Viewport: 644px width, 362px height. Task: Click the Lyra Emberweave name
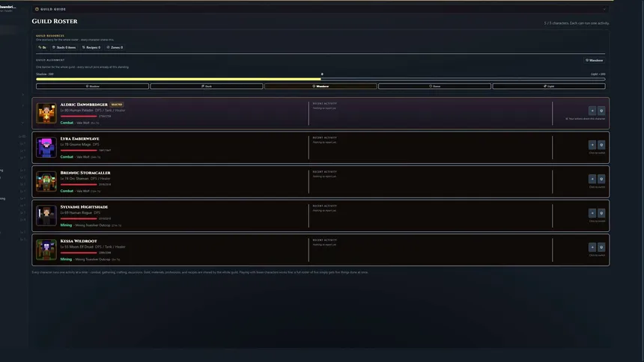click(x=79, y=138)
